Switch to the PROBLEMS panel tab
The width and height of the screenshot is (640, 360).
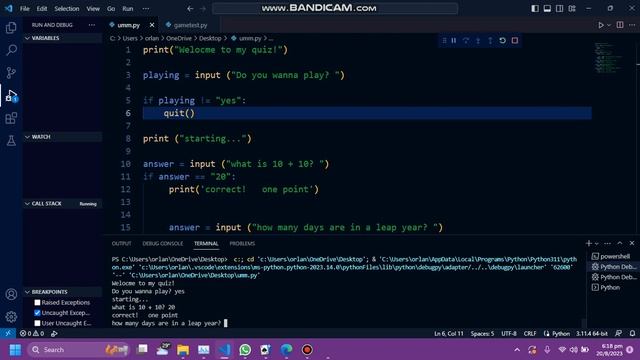point(242,243)
